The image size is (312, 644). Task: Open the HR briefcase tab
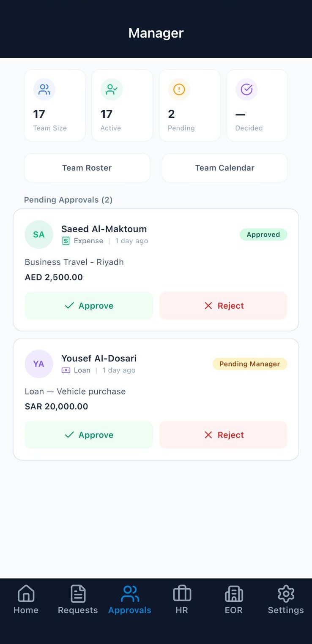pyautogui.click(x=182, y=600)
